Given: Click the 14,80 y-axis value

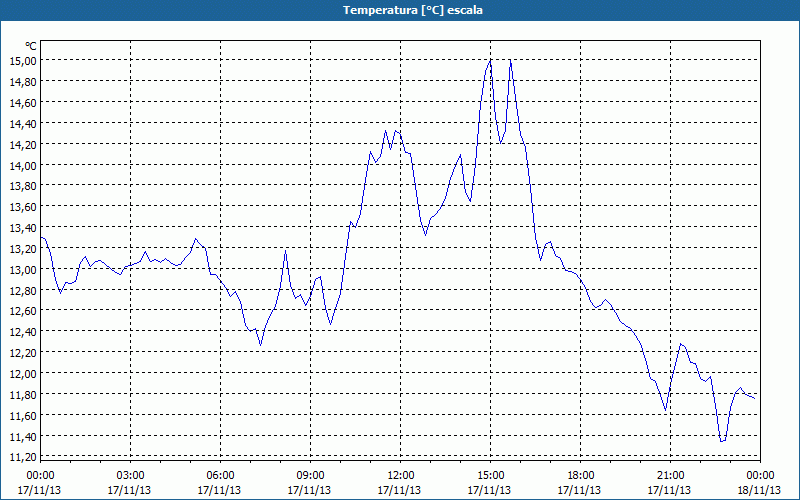Looking at the screenshot, I should [23, 82].
